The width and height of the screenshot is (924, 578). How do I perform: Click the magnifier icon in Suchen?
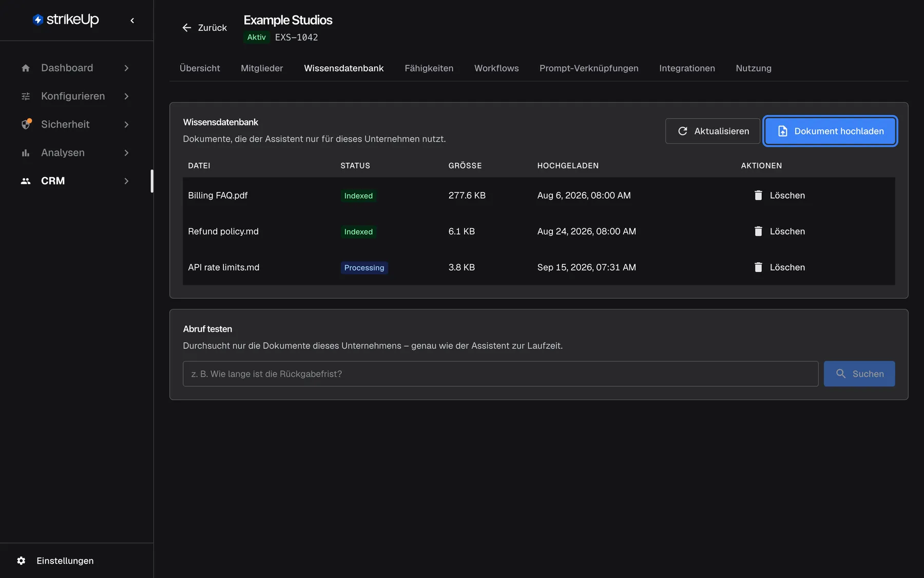pyautogui.click(x=841, y=374)
